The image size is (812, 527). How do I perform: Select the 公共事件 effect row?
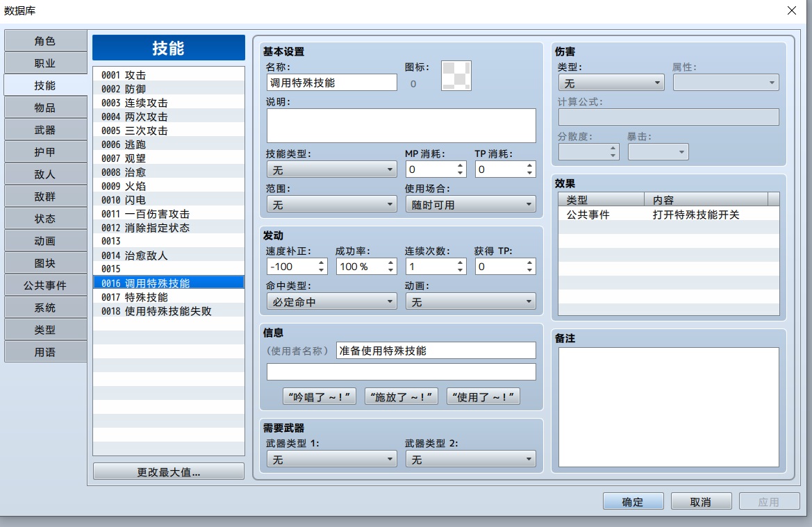668,215
